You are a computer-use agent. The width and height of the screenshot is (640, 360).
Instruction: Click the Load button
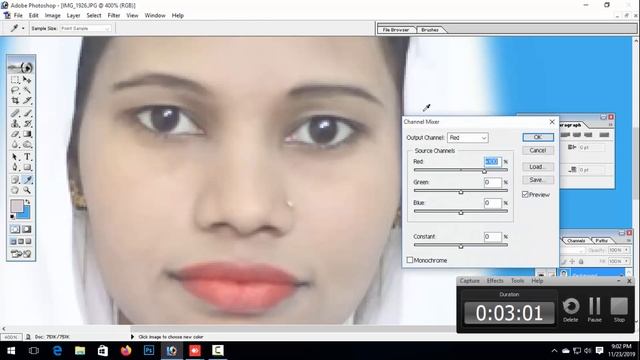tap(538, 167)
